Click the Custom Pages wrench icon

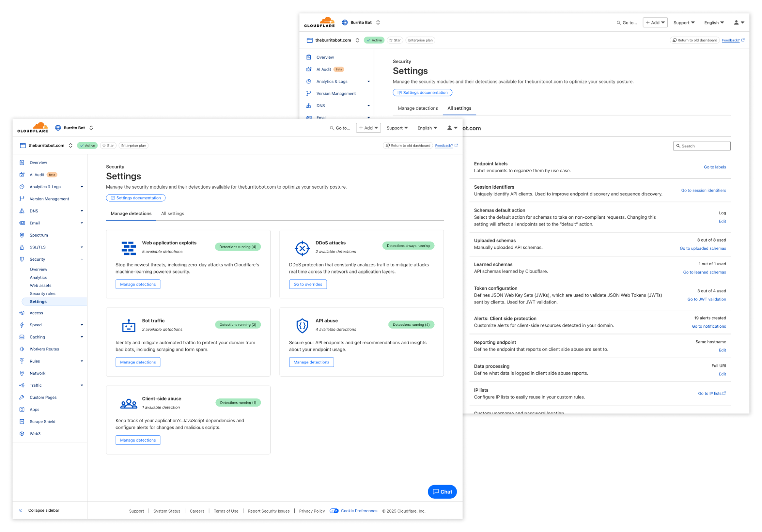[x=22, y=397]
